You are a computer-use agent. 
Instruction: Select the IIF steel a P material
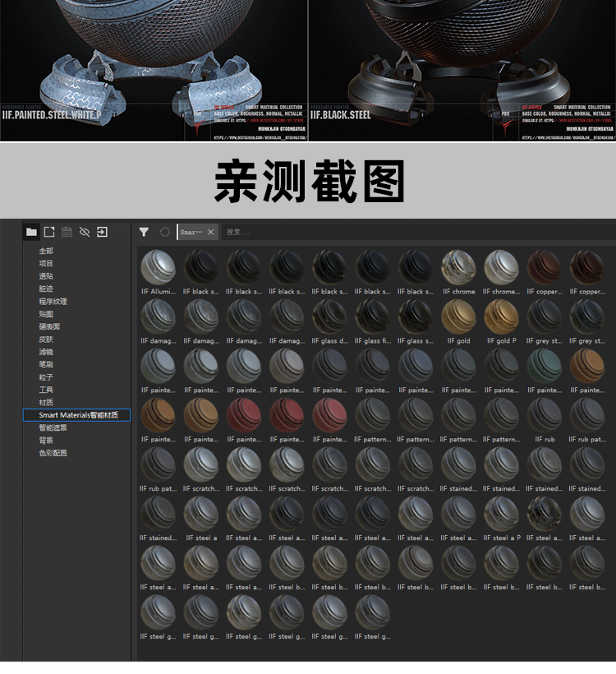pos(501,514)
